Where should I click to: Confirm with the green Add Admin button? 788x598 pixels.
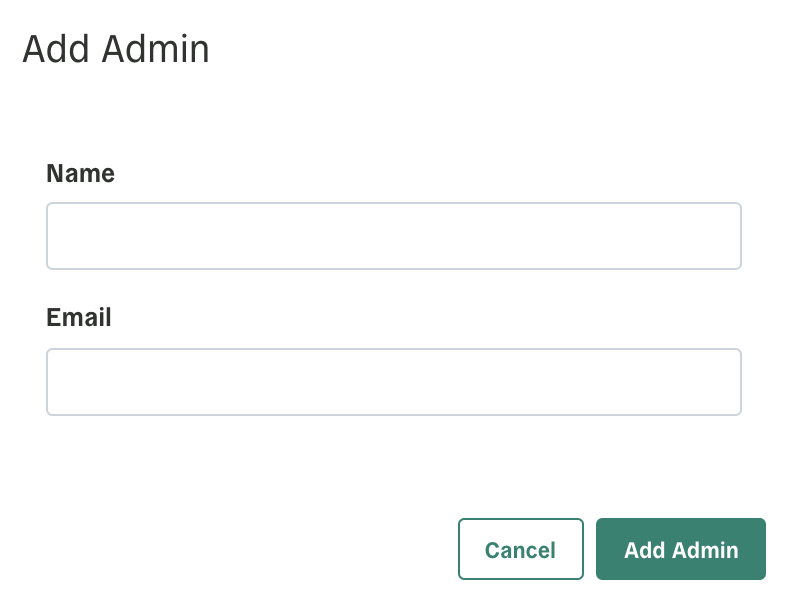coord(681,549)
